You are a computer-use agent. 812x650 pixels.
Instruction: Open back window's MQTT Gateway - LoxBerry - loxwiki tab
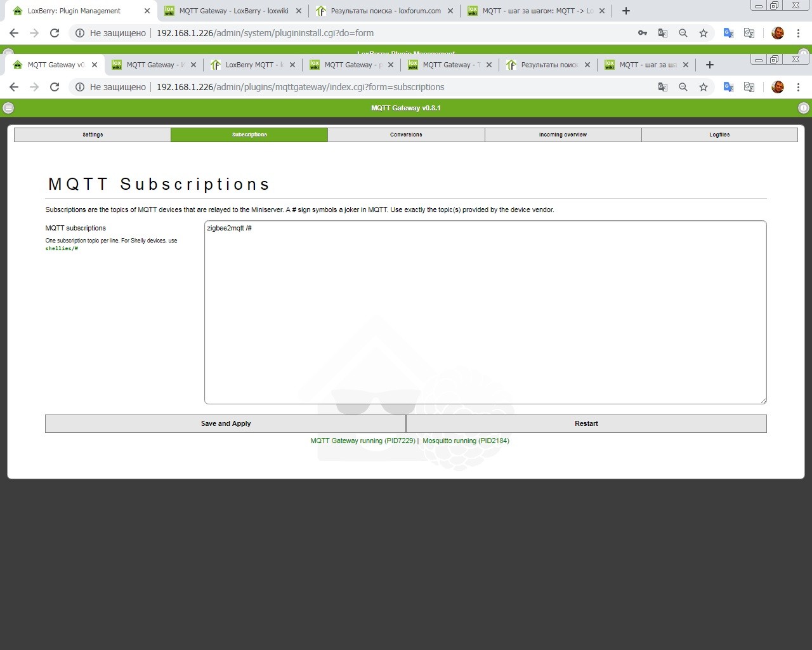click(x=233, y=11)
